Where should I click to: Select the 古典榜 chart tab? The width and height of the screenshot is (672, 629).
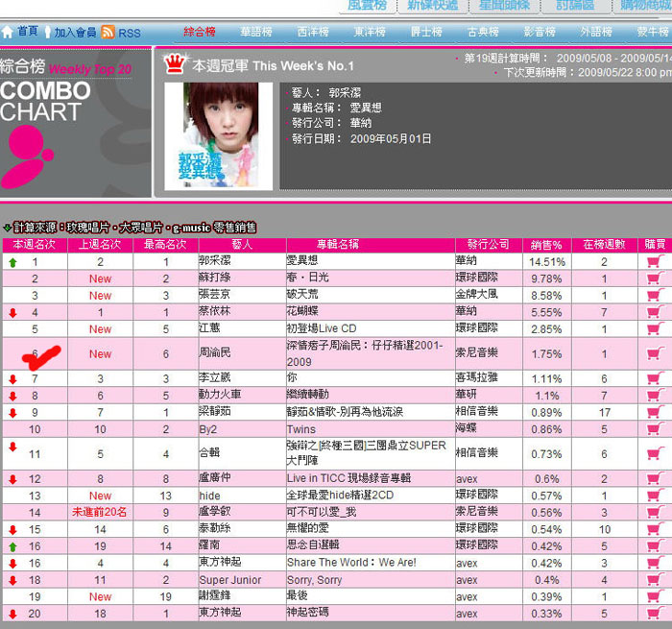coord(483,32)
